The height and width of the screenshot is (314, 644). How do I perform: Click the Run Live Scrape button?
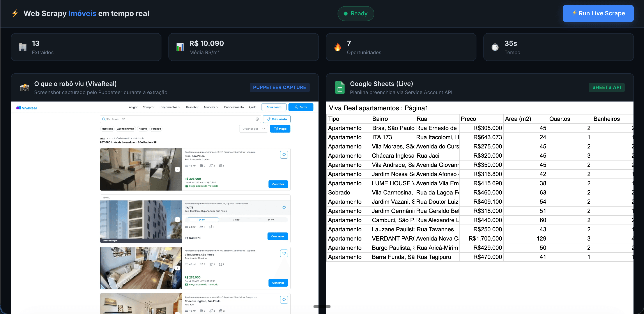[x=598, y=13]
